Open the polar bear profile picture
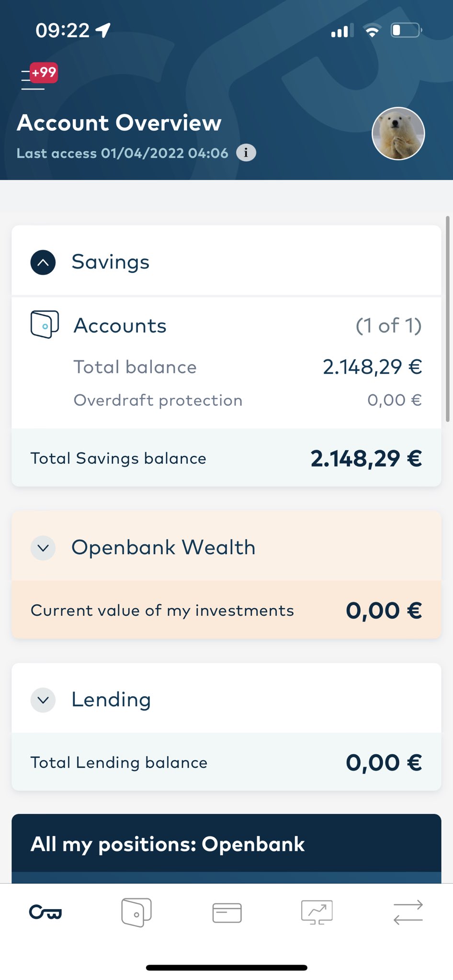The height and width of the screenshot is (980, 453). [x=398, y=134]
